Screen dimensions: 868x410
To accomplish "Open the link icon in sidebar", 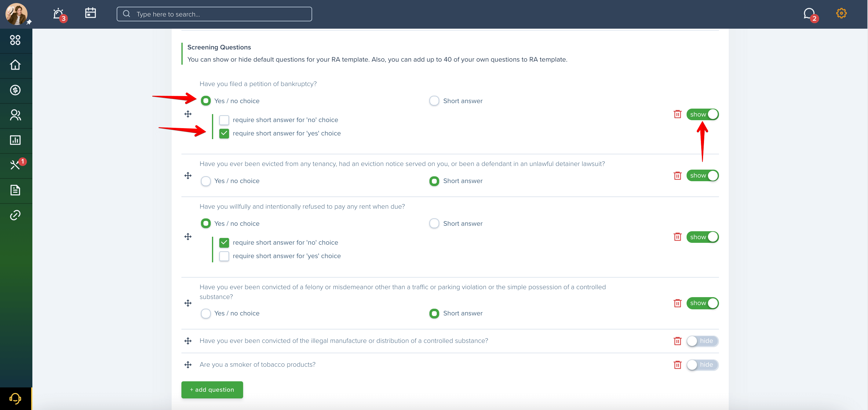I will (x=15, y=215).
